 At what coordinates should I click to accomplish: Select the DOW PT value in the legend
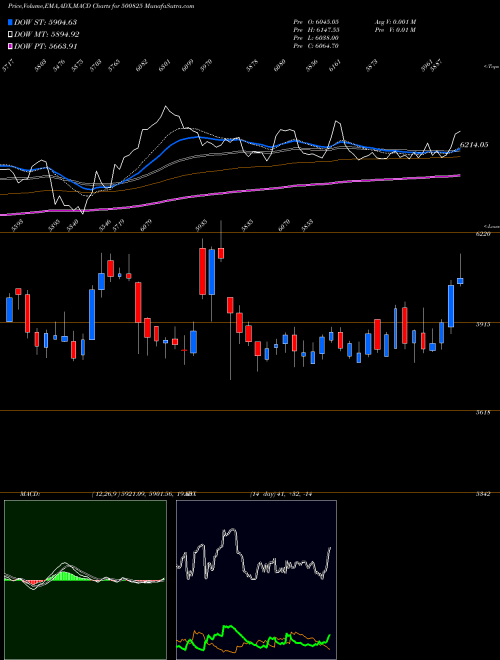pos(62,46)
